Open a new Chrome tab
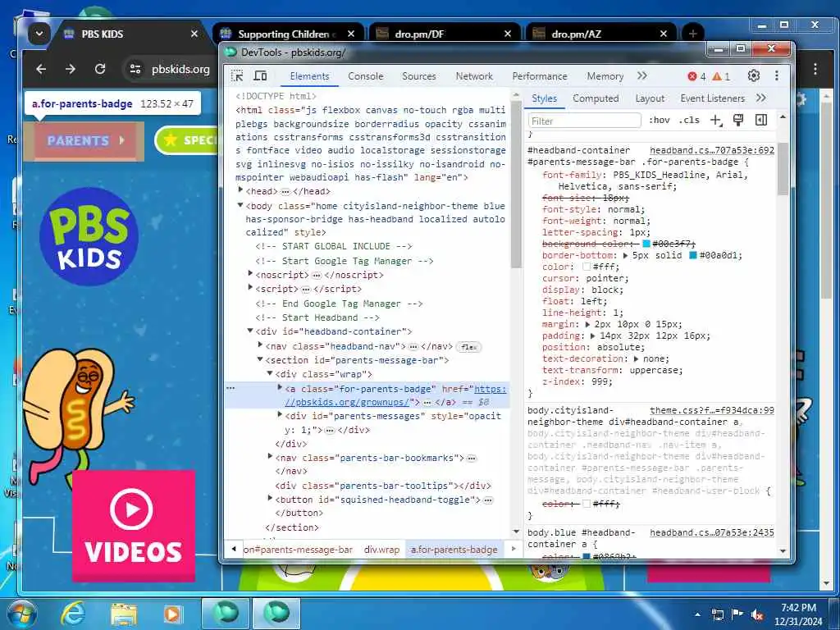 click(692, 34)
